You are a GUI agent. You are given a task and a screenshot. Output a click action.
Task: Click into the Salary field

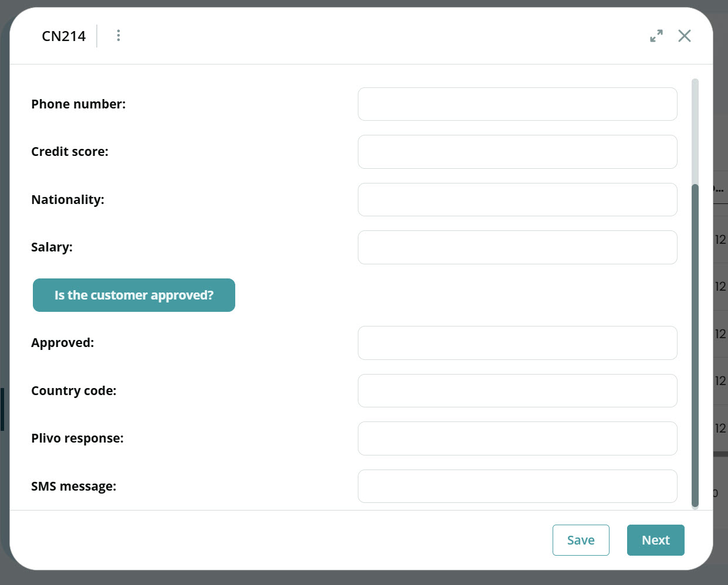pyautogui.click(x=517, y=247)
